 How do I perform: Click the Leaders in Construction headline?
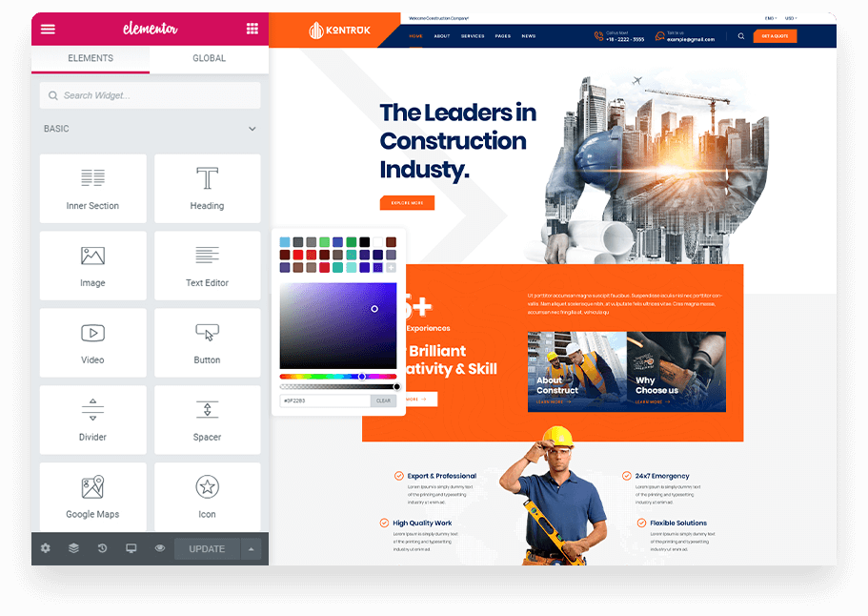(457, 141)
